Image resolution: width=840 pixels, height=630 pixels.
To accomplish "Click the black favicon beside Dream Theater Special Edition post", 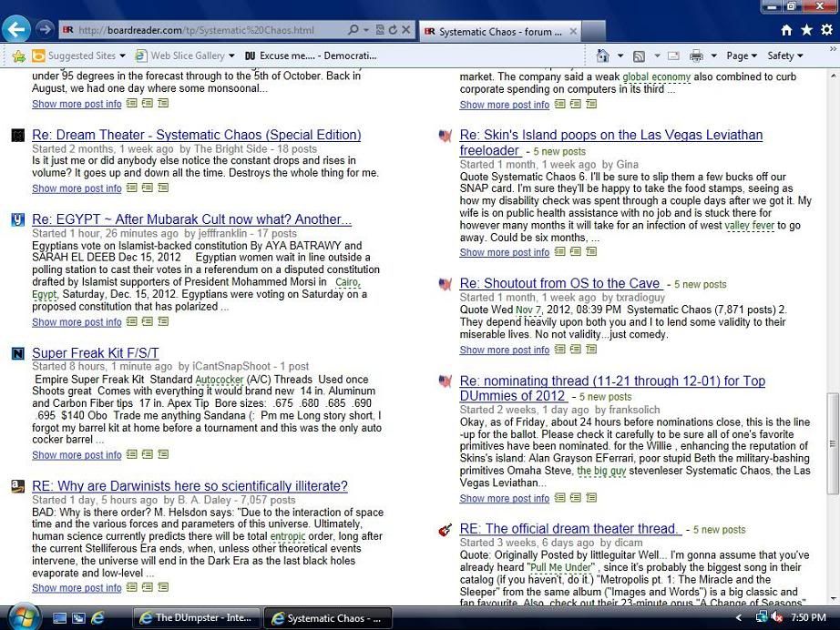I will point(17,135).
